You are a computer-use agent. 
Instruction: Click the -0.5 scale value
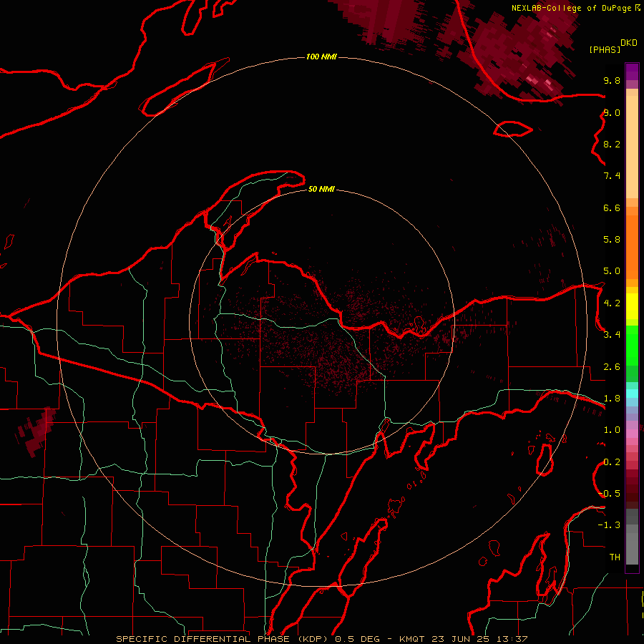(609, 494)
